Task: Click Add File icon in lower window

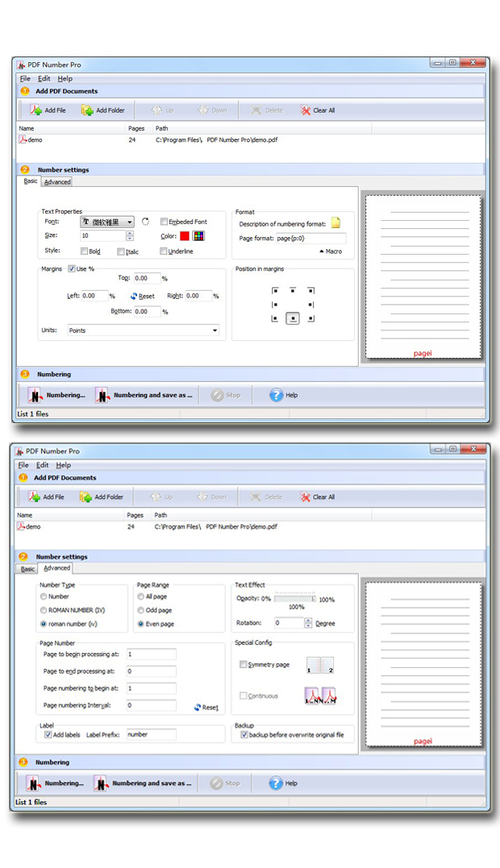Action: coord(35,497)
